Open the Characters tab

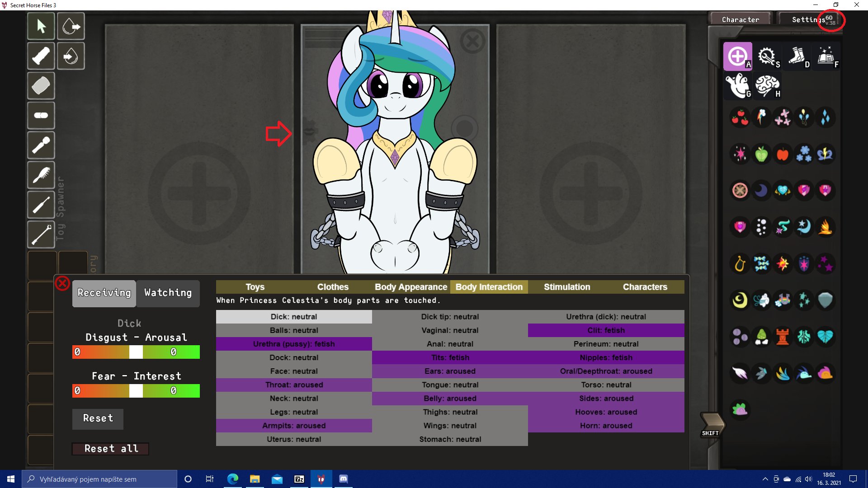coord(645,287)
